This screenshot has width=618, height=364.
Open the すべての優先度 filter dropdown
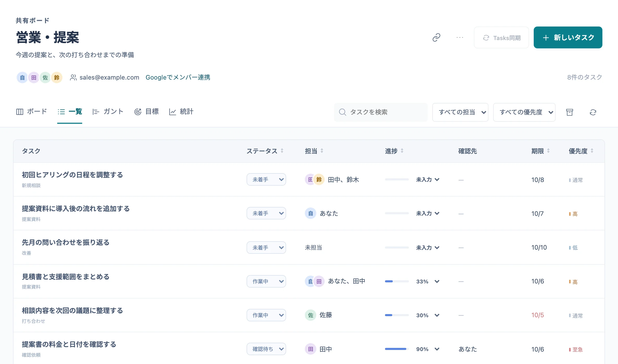pos(524,112)
